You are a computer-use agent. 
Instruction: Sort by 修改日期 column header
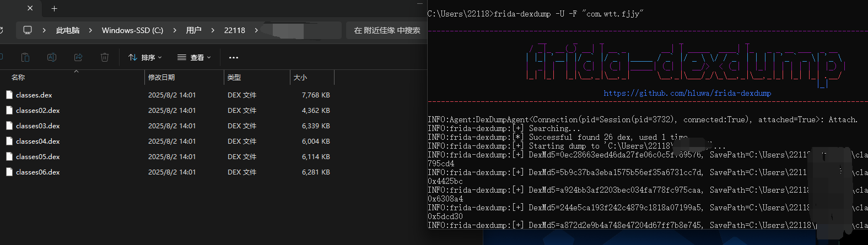pos(161,78)
